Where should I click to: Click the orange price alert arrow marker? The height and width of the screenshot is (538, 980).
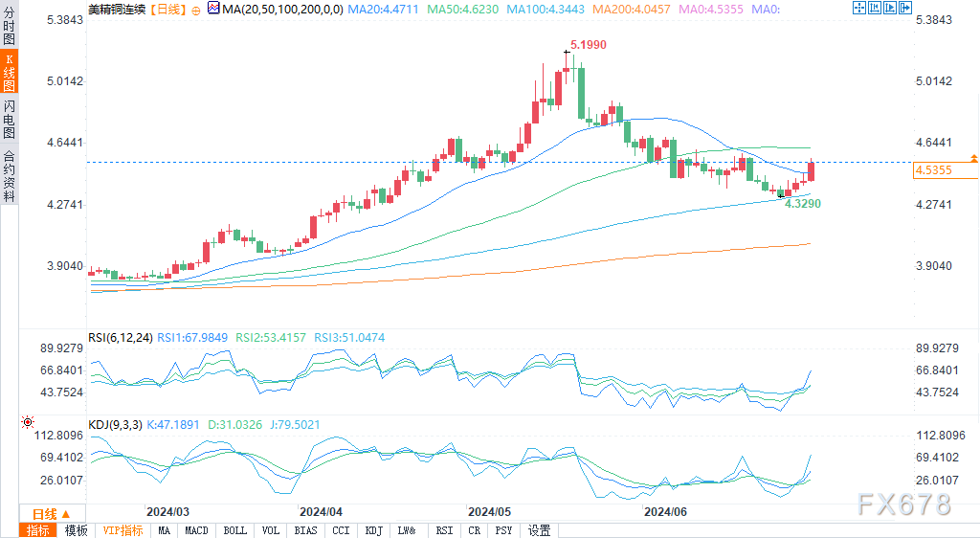point(973,157)
